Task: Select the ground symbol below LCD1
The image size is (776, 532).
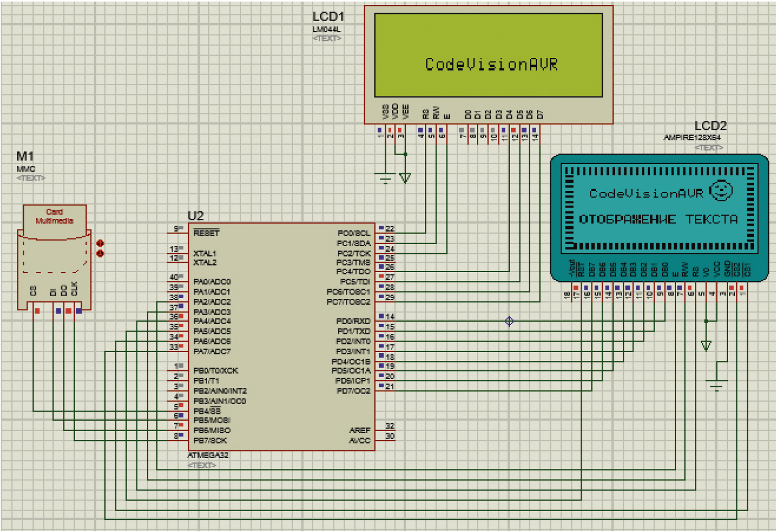Action: [x=385, y=179]
